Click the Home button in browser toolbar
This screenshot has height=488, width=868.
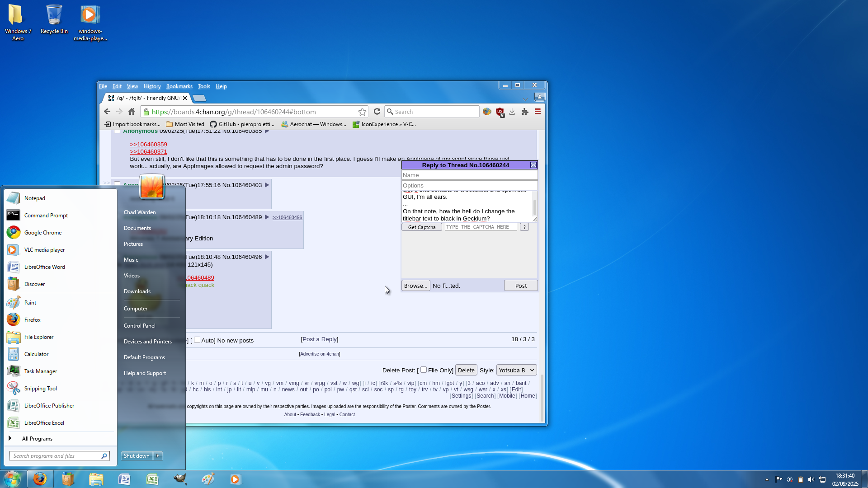pyautogui.click(x=132, y=112)
